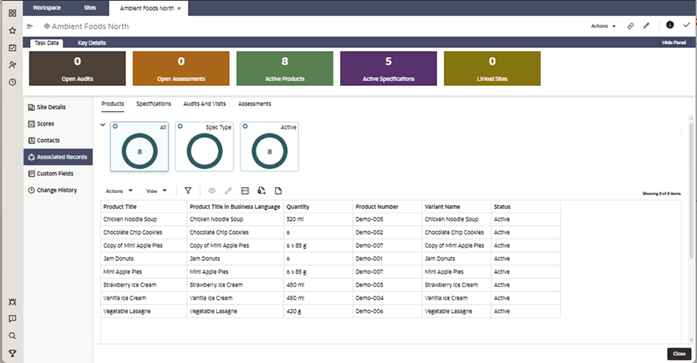Select the Vanilla Ice Cream Product Title cell
The width and height of the screenshot is (697, 363).
(144, 298)
